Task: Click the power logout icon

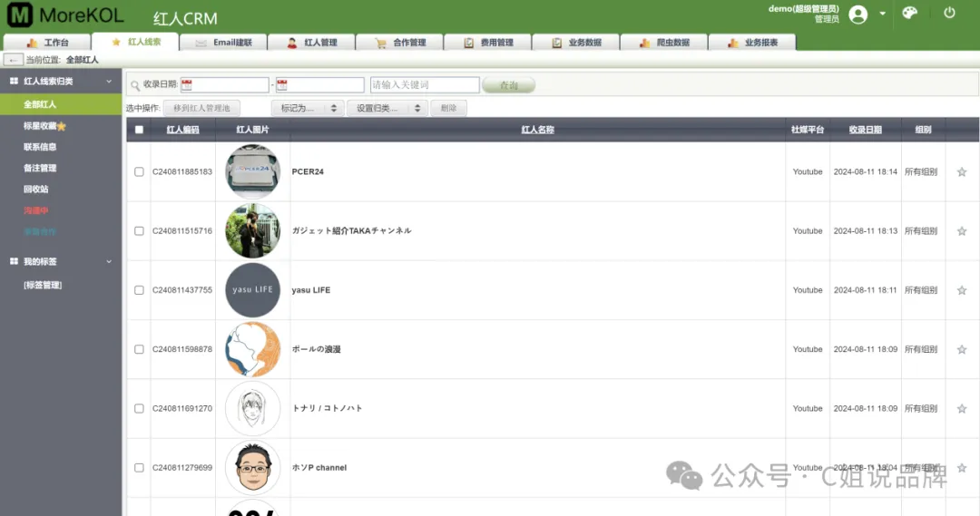Action: (949, 13)
